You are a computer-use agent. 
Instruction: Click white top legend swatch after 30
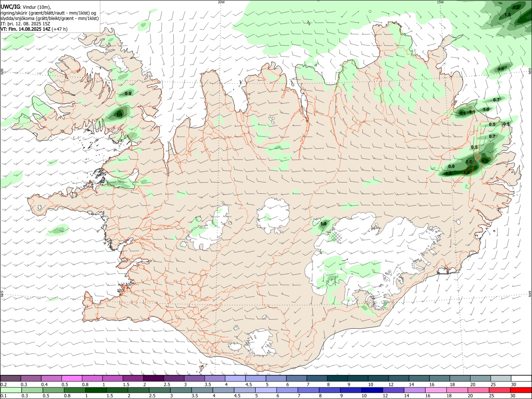click(x=520, y=378)
